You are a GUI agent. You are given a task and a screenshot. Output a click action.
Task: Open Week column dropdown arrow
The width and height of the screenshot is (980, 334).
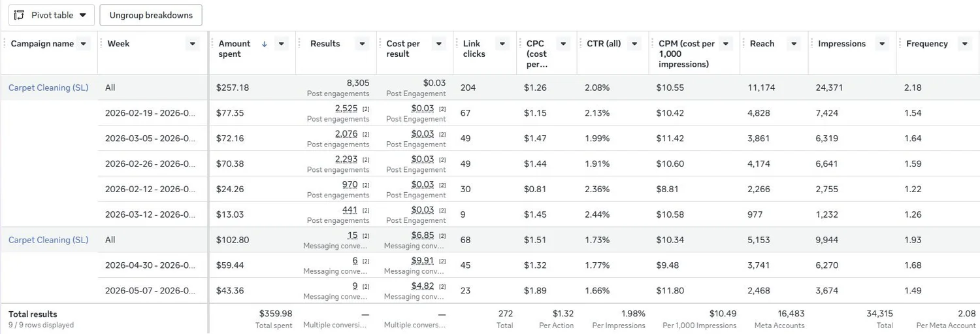pos(192,44)
